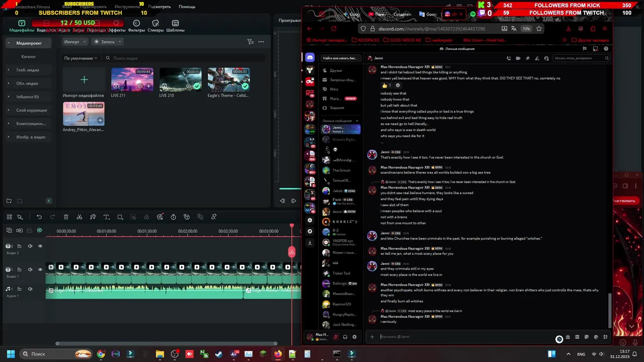Click the Redo arrow in Filmora toolbar

point(52,217)
